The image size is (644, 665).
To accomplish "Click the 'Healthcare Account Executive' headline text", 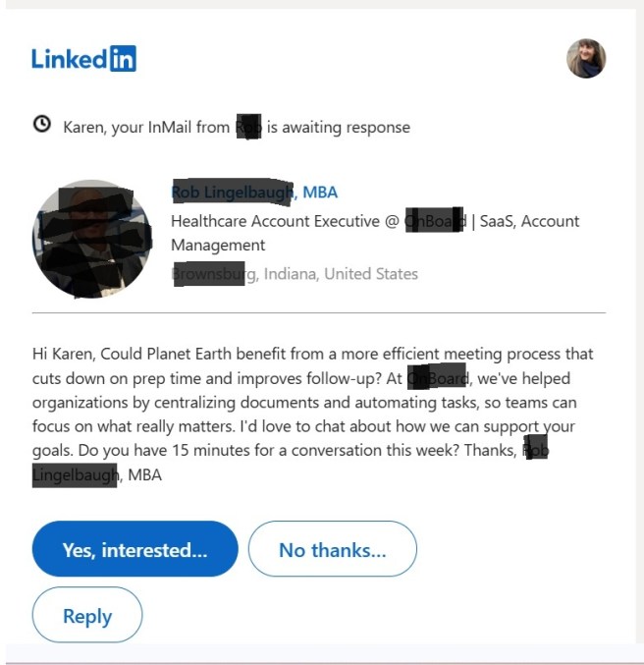I will 276,221.
